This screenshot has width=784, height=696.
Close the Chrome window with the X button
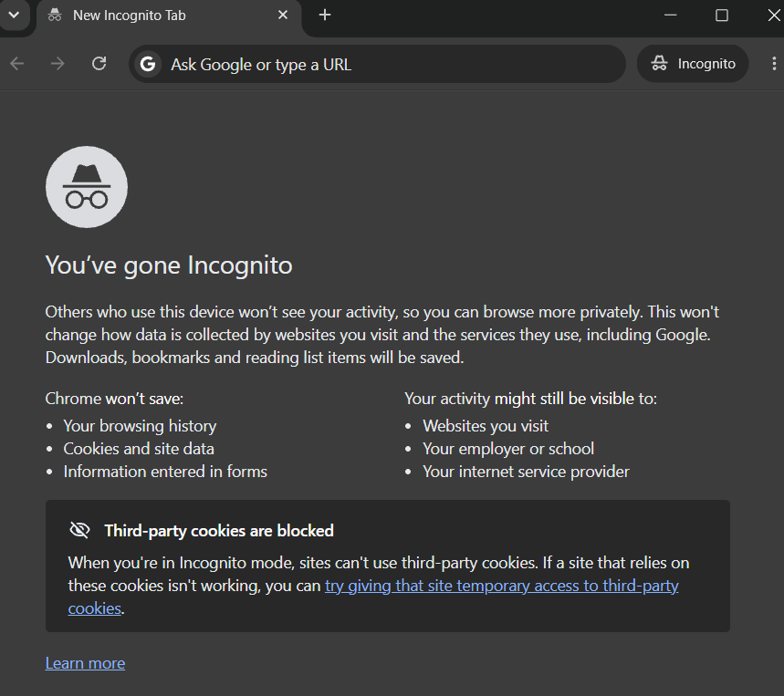pyautogui.click(x=773, y=15)
